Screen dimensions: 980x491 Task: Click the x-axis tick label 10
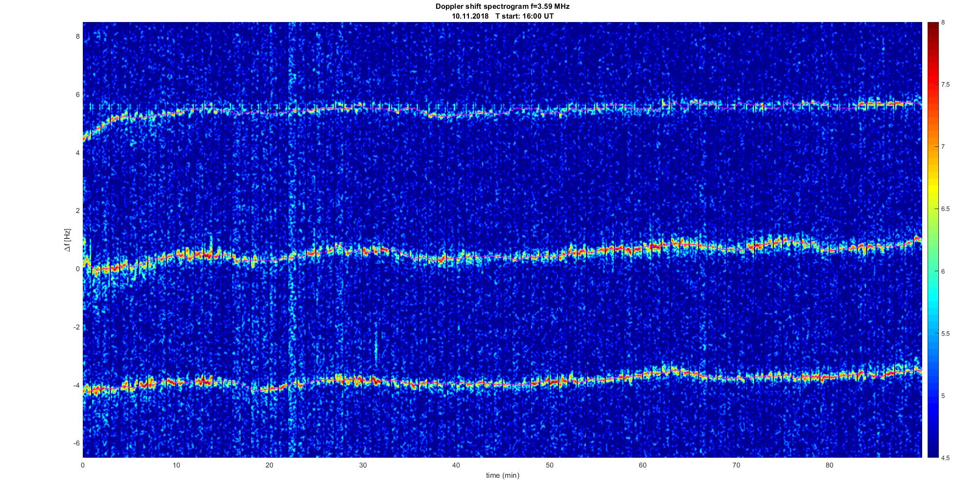pos(176,465)
